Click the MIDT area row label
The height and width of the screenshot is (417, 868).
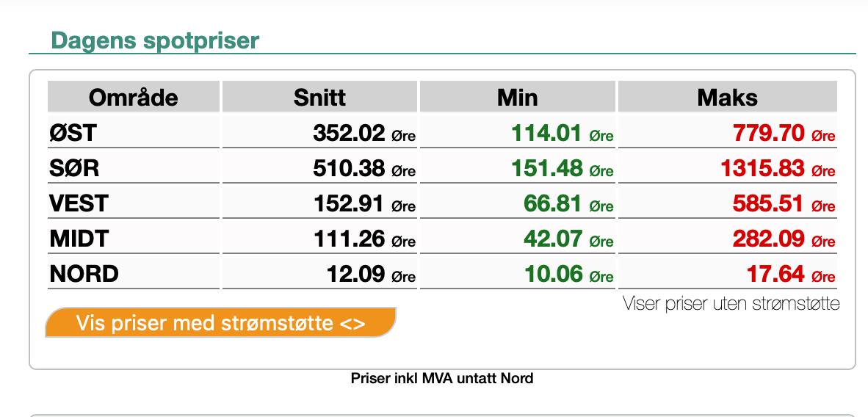[79, 239]
